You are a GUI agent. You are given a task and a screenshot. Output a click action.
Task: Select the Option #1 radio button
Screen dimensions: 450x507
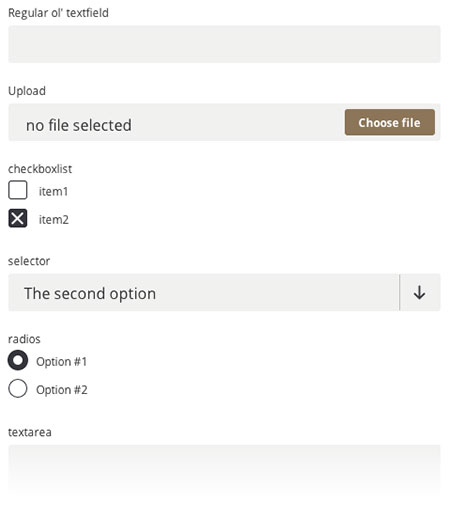coord(18,360)
